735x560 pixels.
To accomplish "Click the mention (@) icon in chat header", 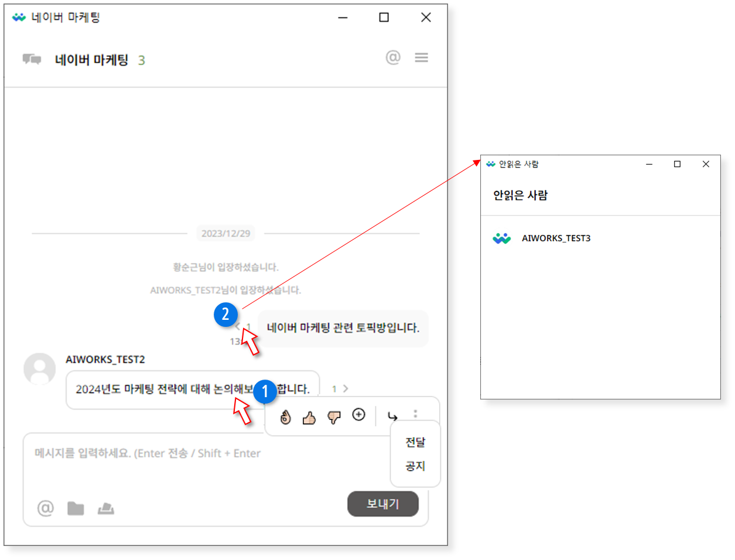I will (x=393, y=57).
